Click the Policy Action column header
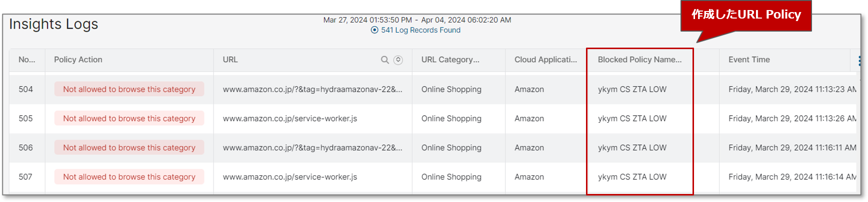The height and width of the screenshot is (202, 868). [78, 60]
